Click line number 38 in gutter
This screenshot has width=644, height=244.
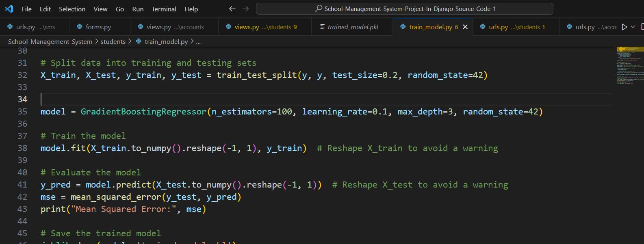coord(22,148)
